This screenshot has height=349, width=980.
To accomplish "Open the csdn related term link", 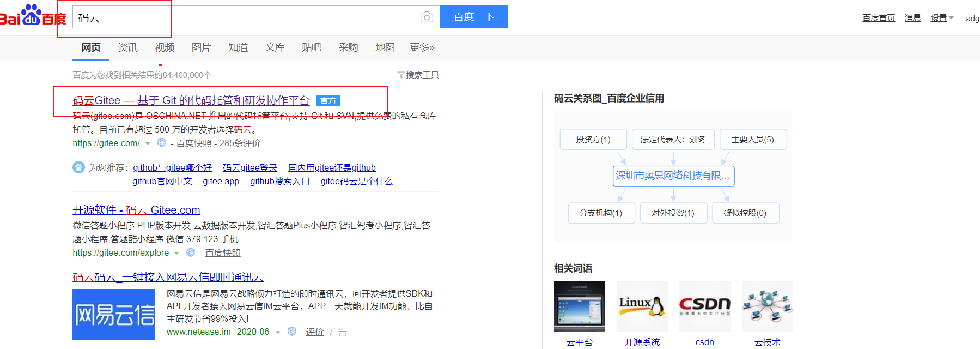I will pyautogui.click(x=704, y=342).
